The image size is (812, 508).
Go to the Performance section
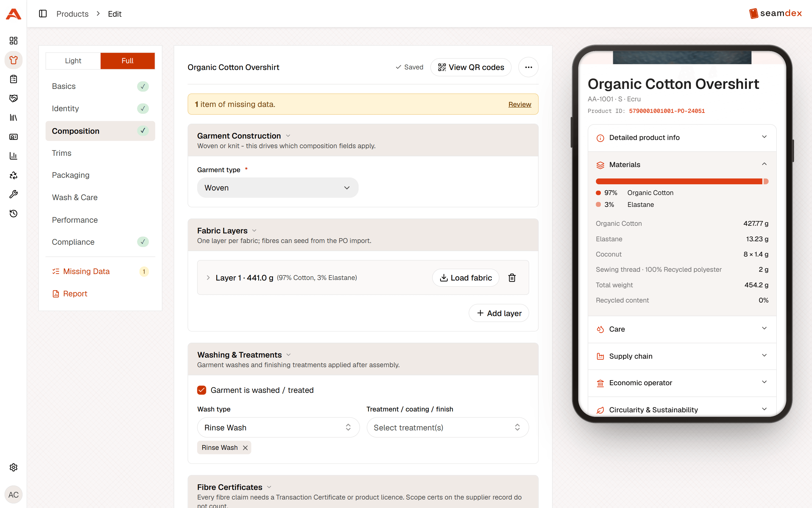(100, 220)
